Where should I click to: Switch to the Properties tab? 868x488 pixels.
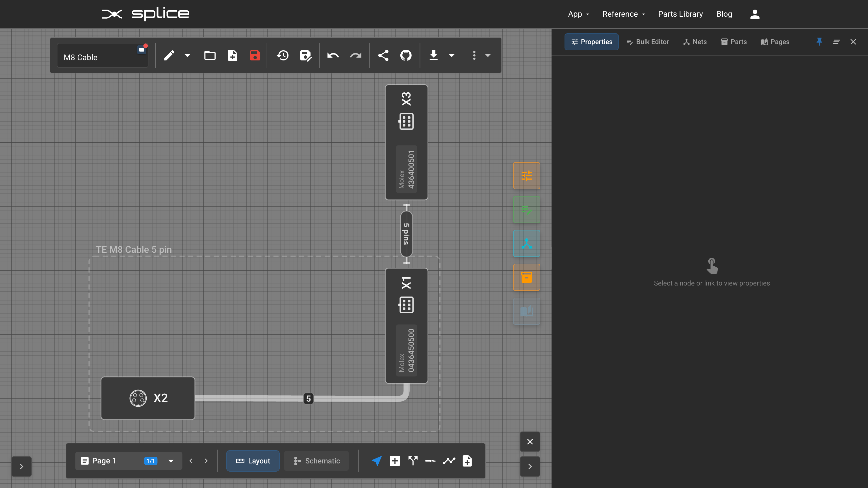(592, 42)
